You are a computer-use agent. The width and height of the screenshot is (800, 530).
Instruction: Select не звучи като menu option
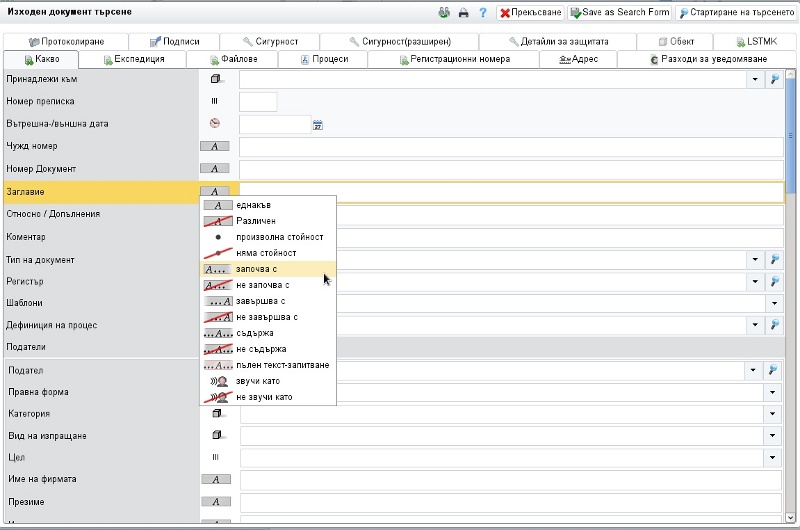click(268, 397)
